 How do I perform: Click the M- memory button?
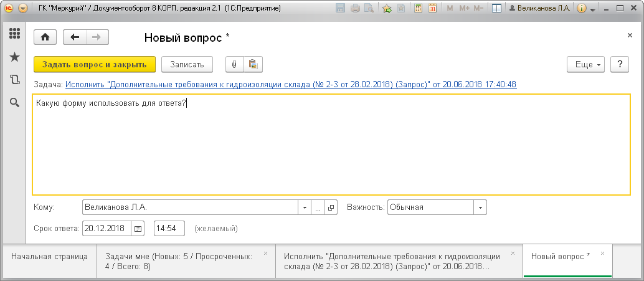pyautogui.click(x=478, y=8)
